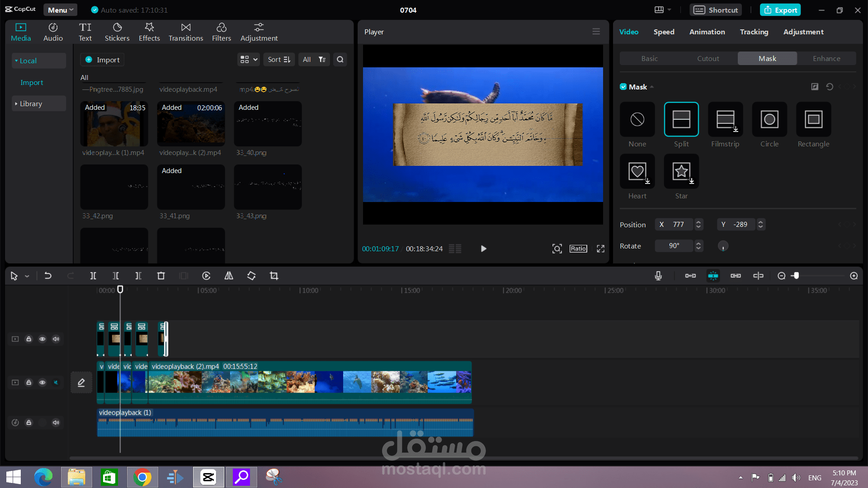Search the media library
The width and height of the screenshot is (868, 488).
point(340,59)
